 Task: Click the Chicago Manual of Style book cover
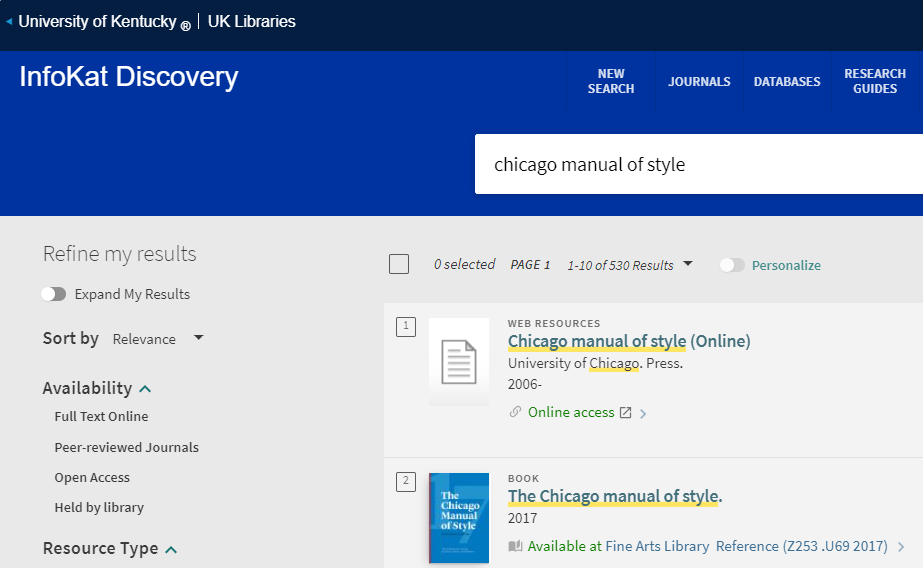(x=458, y=517)
